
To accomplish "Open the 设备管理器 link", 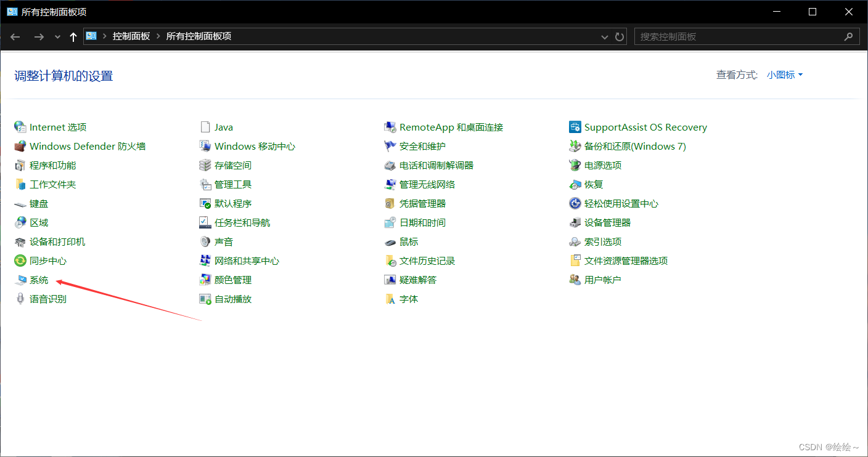I will pyautogui.click(x=607, y=222).
